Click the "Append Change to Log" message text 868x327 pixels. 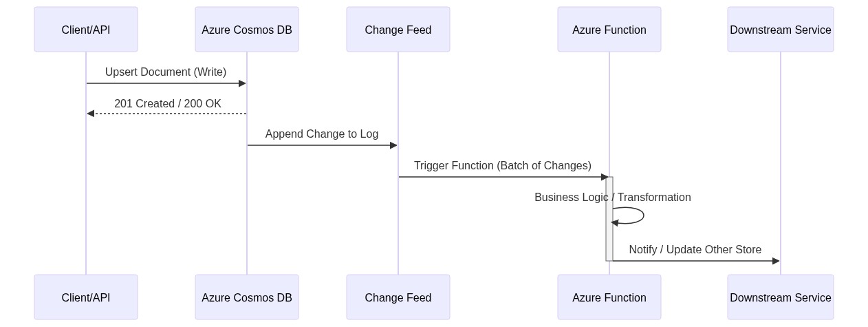click(322, 134)
